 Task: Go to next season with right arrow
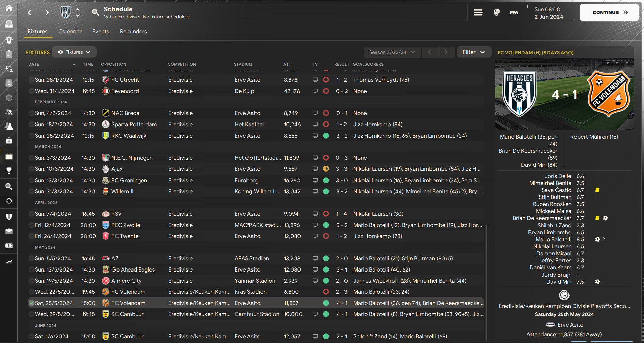(446, 52)
